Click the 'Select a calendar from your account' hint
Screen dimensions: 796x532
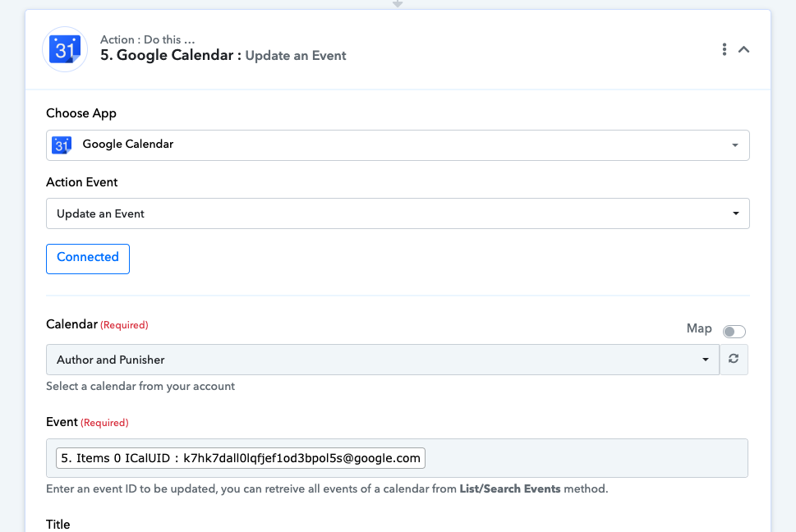tap(140, 386)
